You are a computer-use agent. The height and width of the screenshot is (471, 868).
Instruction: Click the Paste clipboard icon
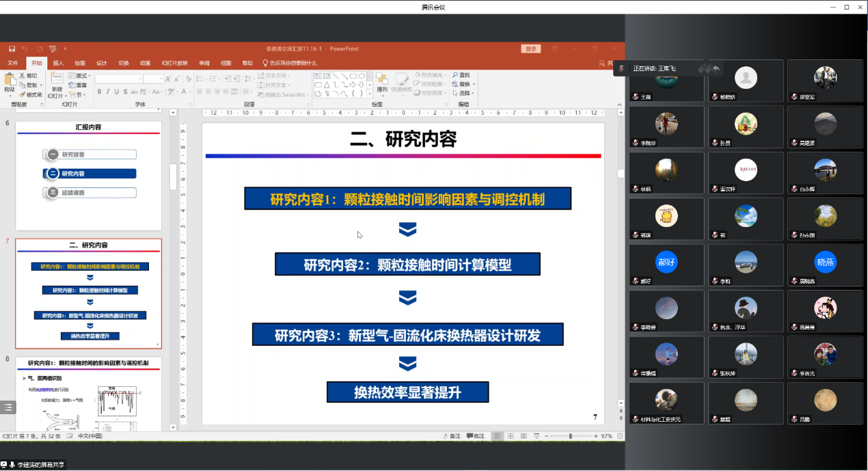[10, 80]
